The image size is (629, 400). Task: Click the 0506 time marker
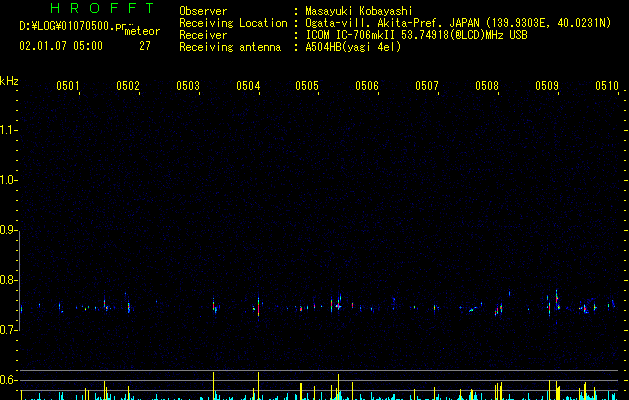point(367,85)
